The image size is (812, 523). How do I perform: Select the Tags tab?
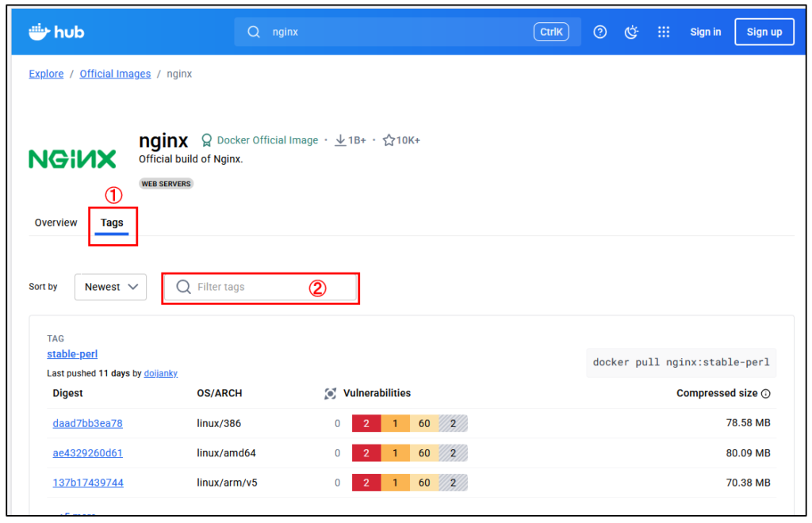[x=112, y=223]
